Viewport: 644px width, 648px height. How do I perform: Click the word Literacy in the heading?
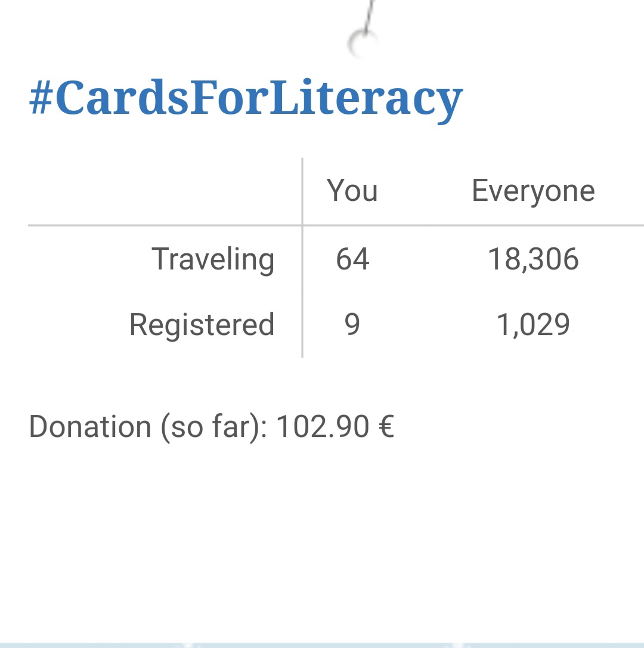pos(366,100)
